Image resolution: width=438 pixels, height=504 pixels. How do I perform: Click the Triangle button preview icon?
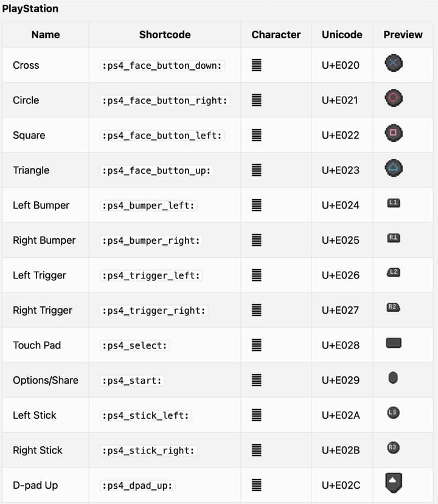[x=394, y=168]
